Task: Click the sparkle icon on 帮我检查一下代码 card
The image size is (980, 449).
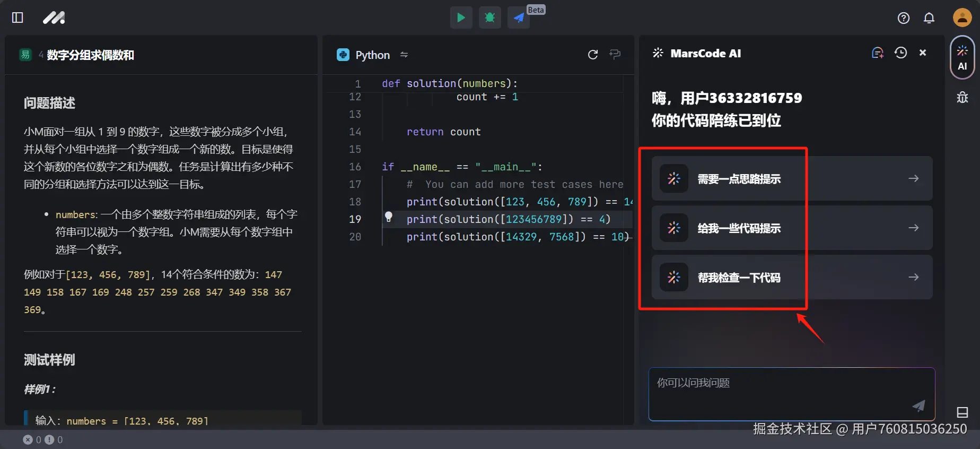Action: coord(673,277)
